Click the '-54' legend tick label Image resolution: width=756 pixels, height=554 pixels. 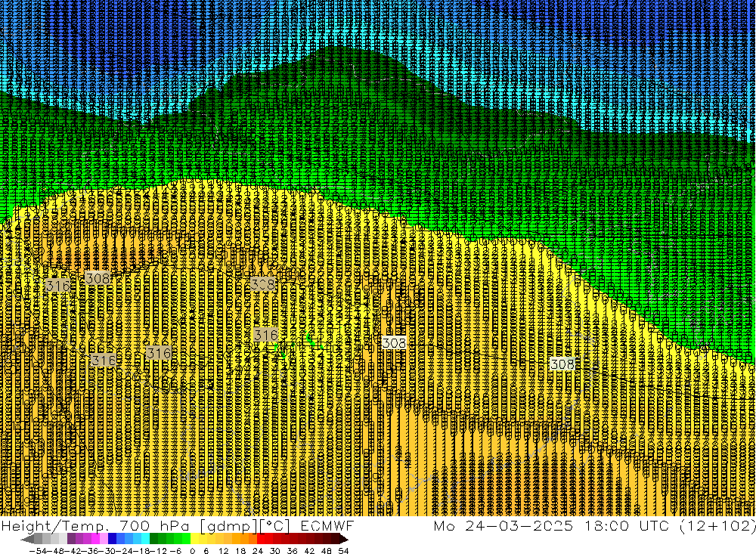[x=38, y=551]
